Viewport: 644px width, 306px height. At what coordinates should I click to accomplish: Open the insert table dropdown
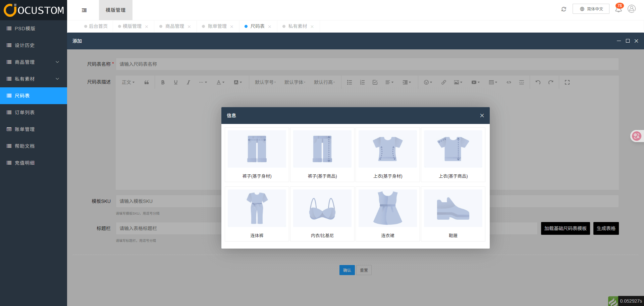tap(493, 82)
